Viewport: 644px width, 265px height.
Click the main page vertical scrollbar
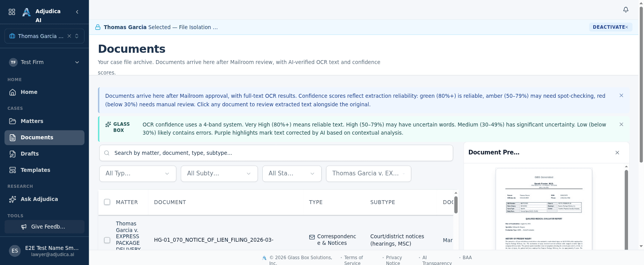click(641, 85)
